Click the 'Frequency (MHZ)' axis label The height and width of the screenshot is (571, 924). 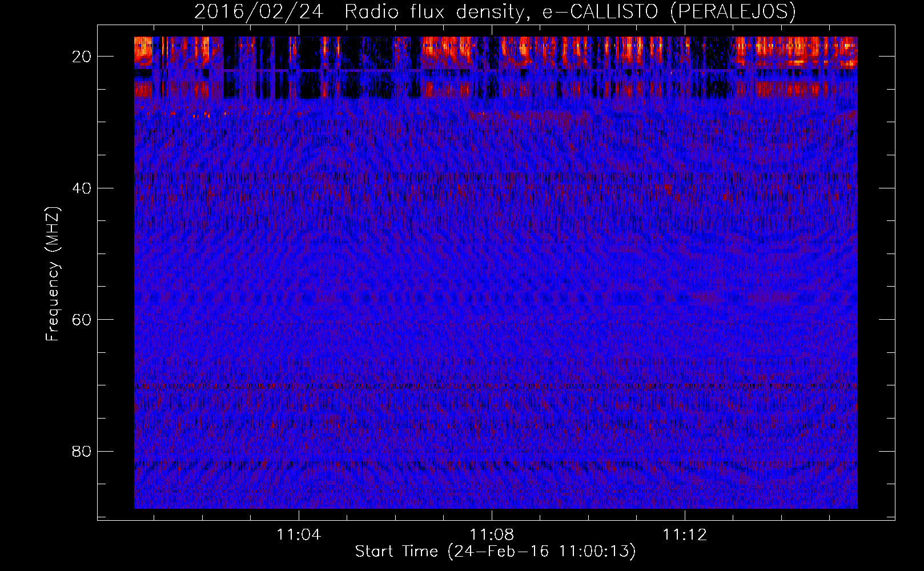(53, 274)
